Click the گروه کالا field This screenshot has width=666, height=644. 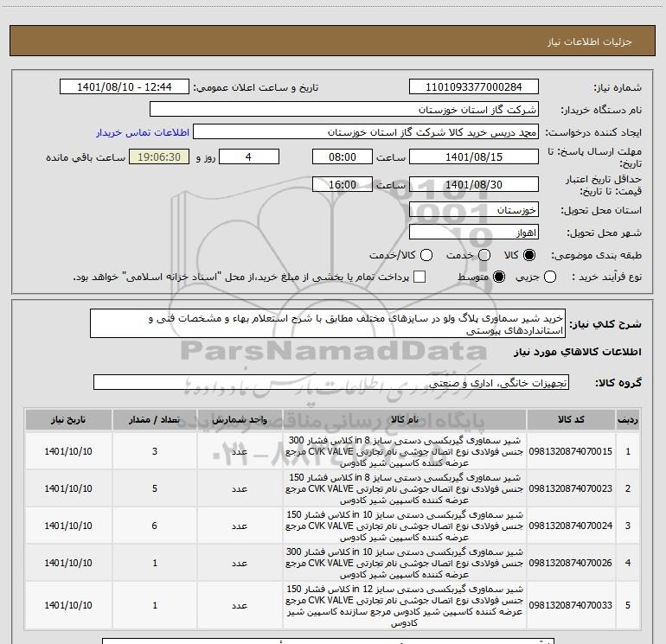331,382
